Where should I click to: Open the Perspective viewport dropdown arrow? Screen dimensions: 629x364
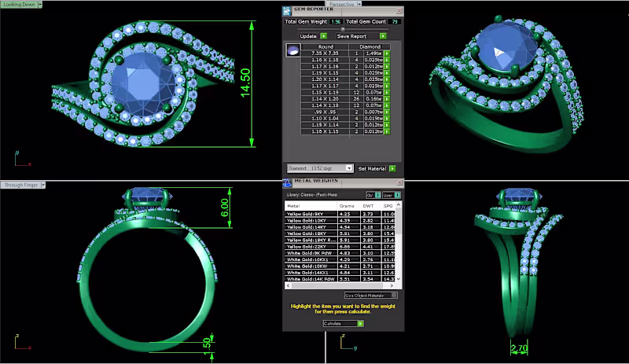(x=359, y=4)
